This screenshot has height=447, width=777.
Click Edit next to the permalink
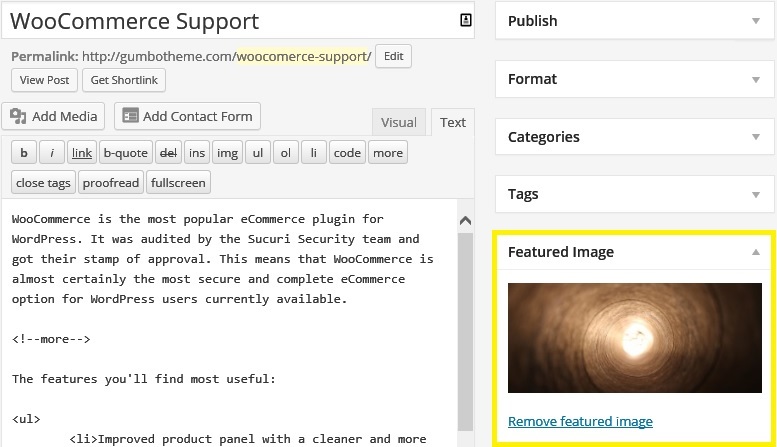[393, 56]
